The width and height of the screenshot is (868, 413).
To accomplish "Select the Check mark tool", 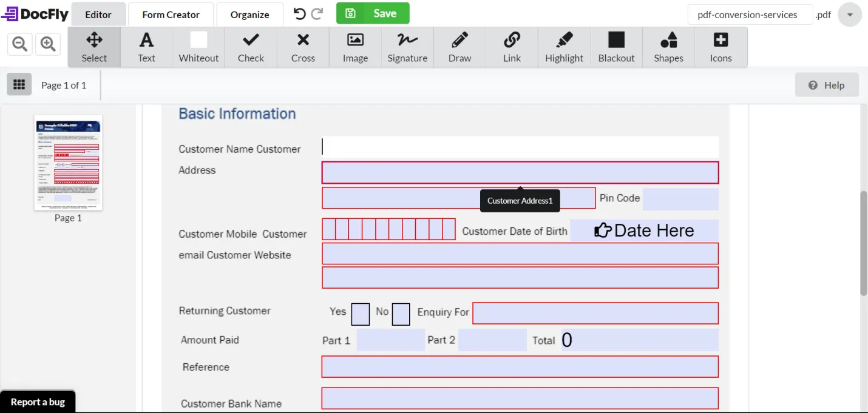I will coord(251,47).
